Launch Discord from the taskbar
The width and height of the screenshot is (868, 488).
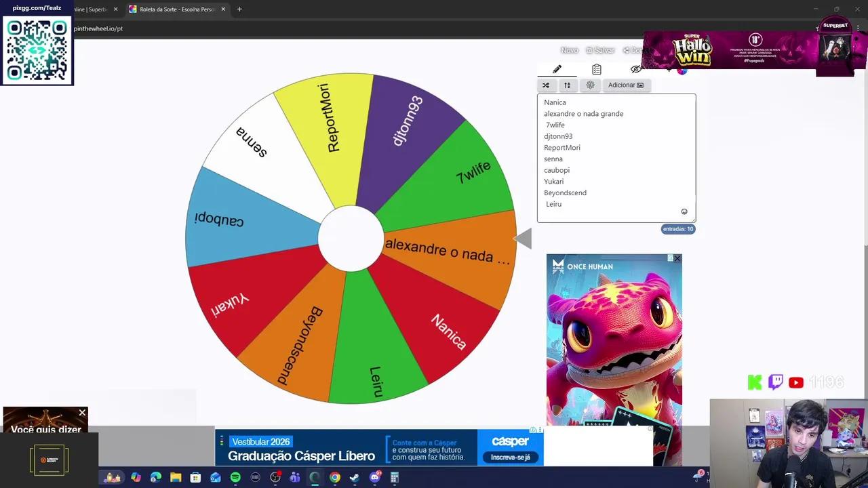tap(374, 478)
